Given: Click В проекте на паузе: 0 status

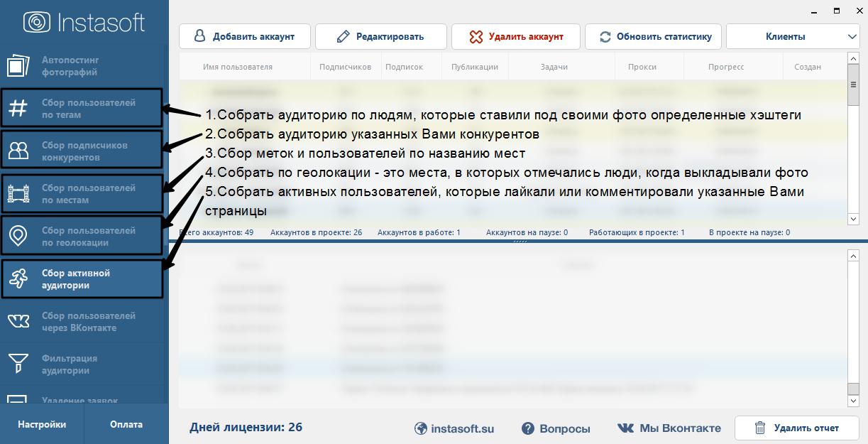Looking at the screenshot, I should coord(749,232).
